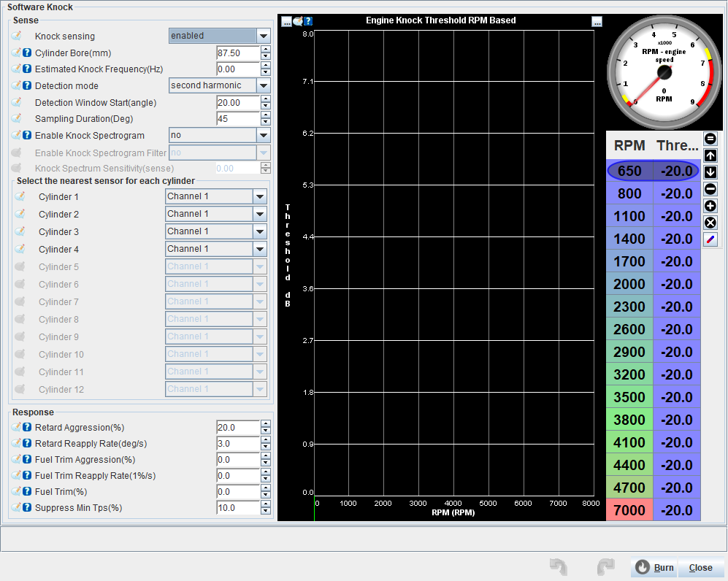Click the multiply (X) table tool icon
The width and height of the screenshot is (728, 581).
pyautogui.click(x=710, y=223)
